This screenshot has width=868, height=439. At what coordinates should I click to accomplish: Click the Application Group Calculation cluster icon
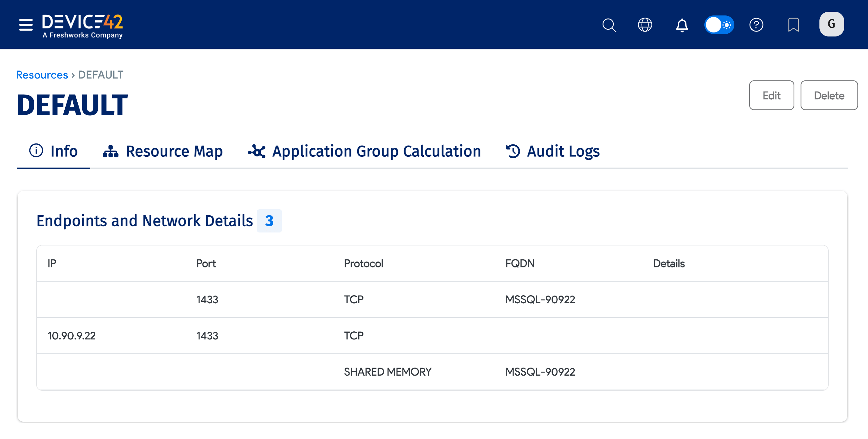pyautogui.click(x=257, y=151)
